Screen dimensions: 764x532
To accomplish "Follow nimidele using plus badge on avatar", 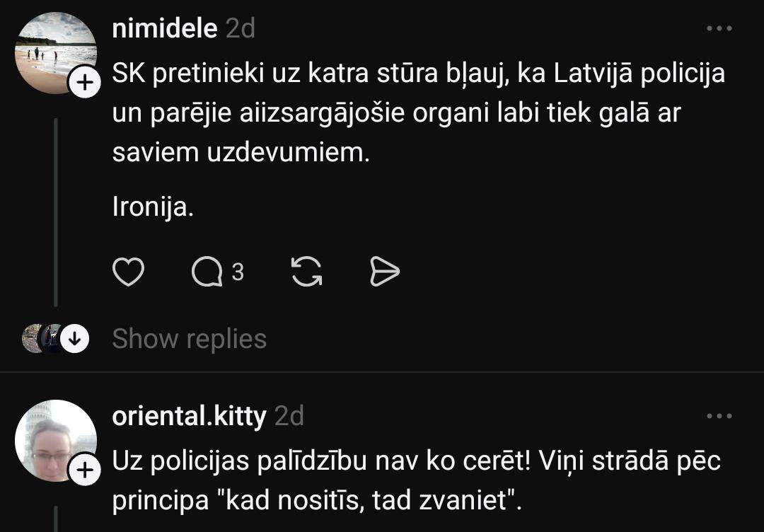I will (x=83, y=84).
